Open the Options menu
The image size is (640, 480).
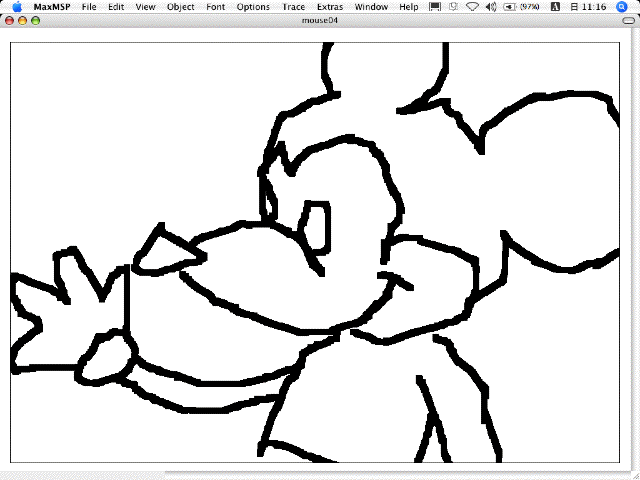[253, 7]
